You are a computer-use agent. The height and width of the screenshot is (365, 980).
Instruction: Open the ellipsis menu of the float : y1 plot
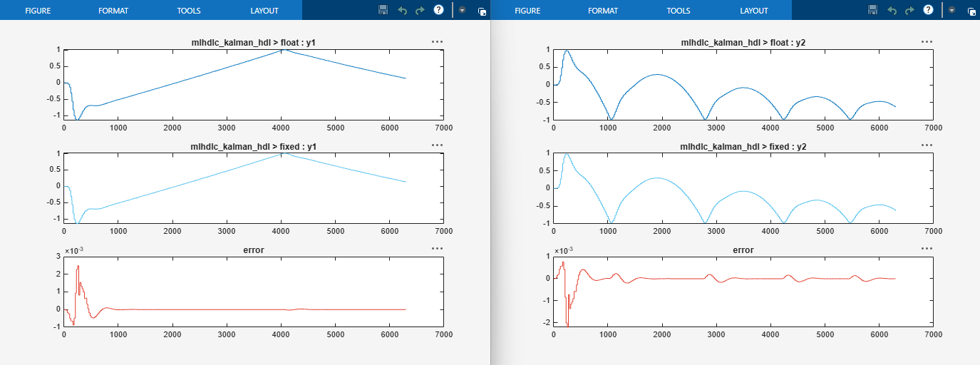pos(437,42)
